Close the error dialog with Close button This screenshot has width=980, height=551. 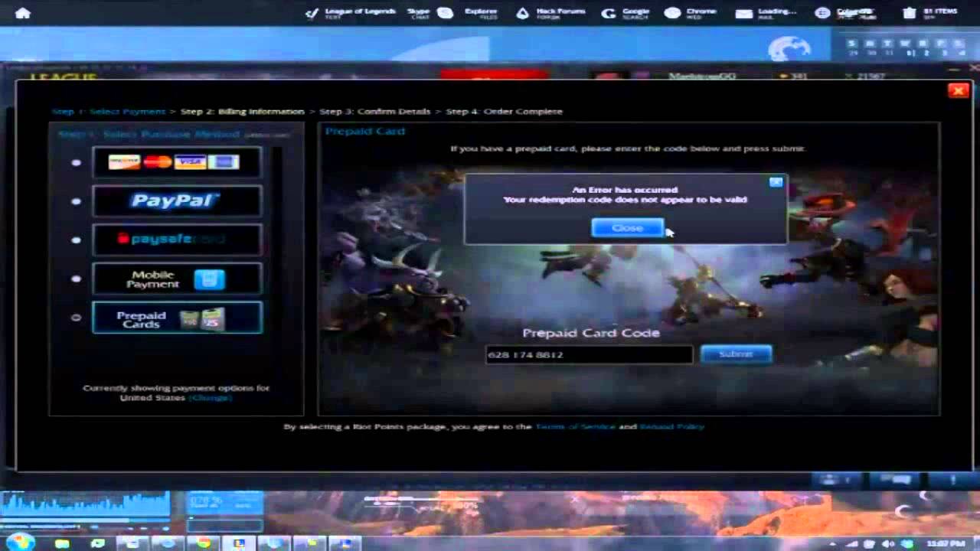(x=627, y=227)
